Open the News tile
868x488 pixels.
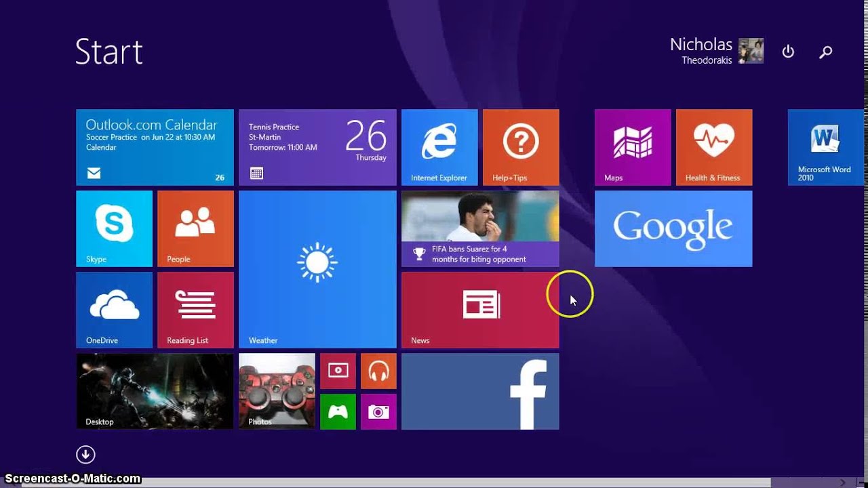480,310
